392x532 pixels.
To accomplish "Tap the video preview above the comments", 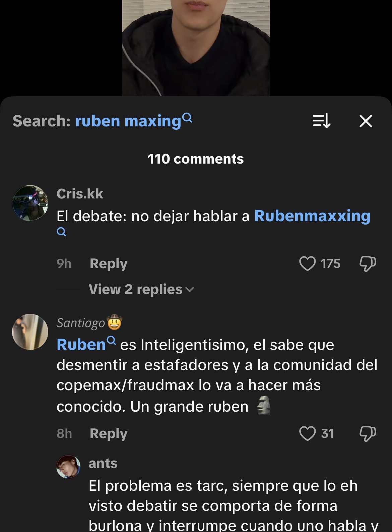I will [196, 48].
